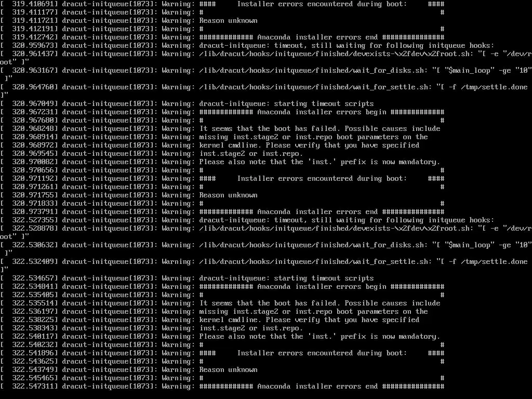The image size is (532, 399).
Task: Click the 322.541896 'Installer errors encountered' line
Action: point(222,353)
